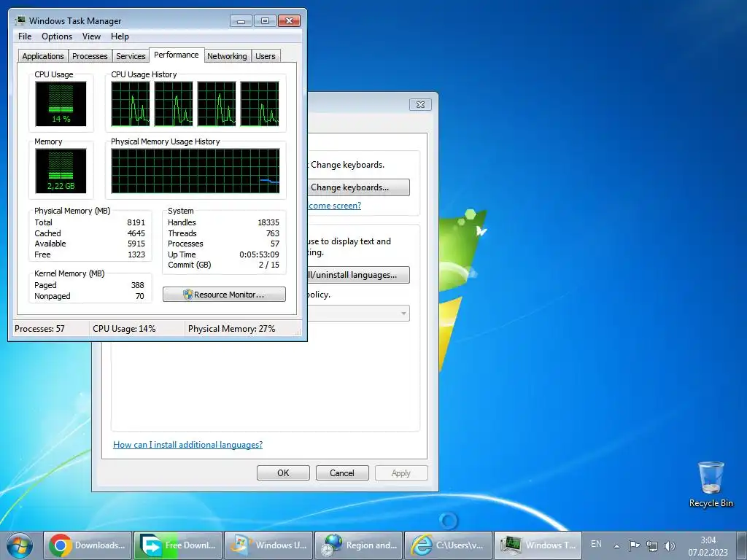Close the Region and Language dialog
The image size is (747, 560).
point(420,104)
